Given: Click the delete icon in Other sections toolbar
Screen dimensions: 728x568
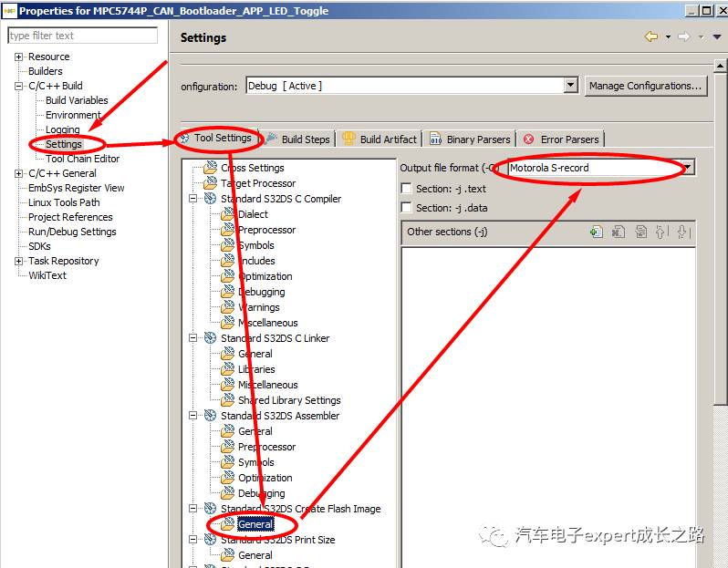Looking at the screenshot, I should pos(619,232).
